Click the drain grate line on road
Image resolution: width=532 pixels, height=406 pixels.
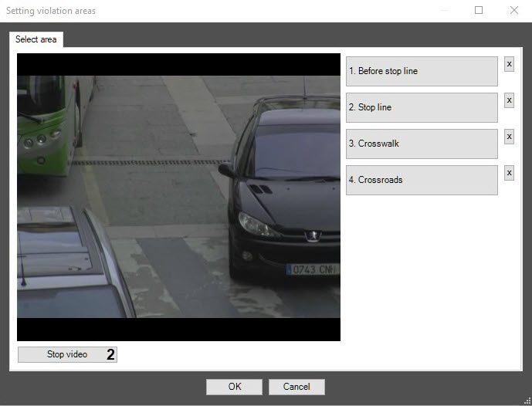click(x=147, y=162)
